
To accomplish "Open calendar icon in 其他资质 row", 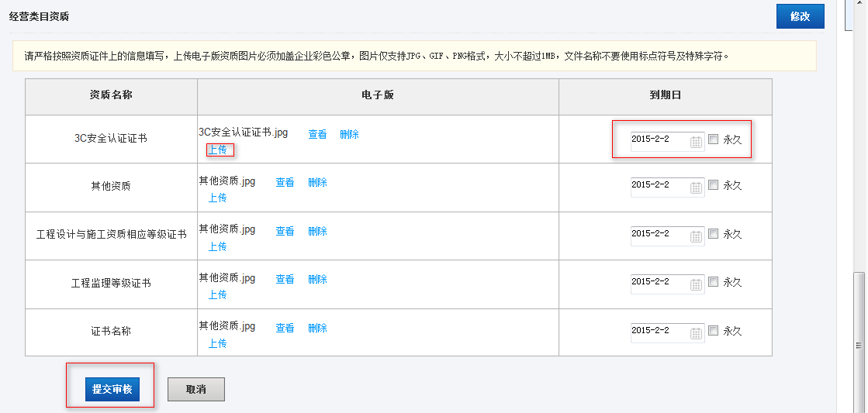I will (697, 188).
